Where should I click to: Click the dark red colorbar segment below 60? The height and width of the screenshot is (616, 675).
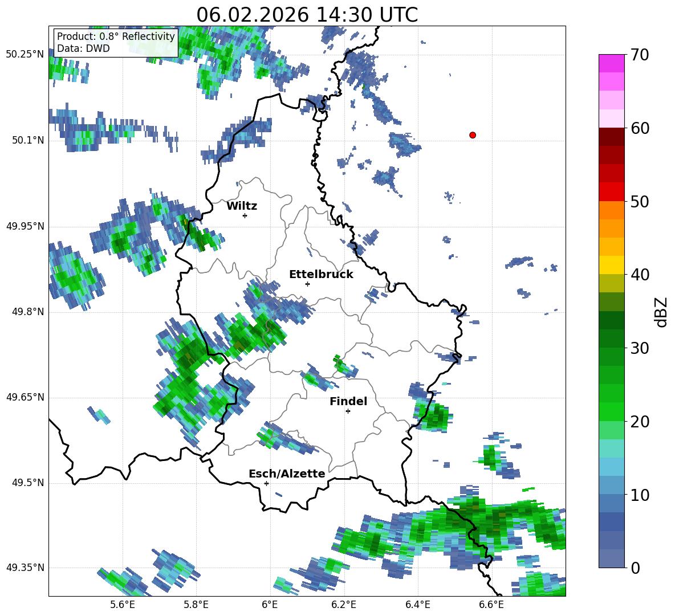611,137
